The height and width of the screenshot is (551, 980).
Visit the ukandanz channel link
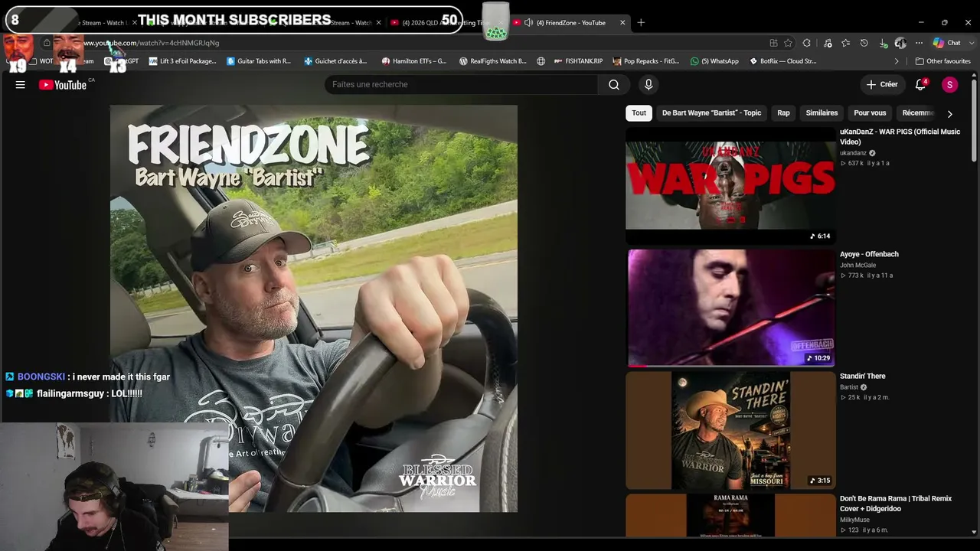click(853, 153)
